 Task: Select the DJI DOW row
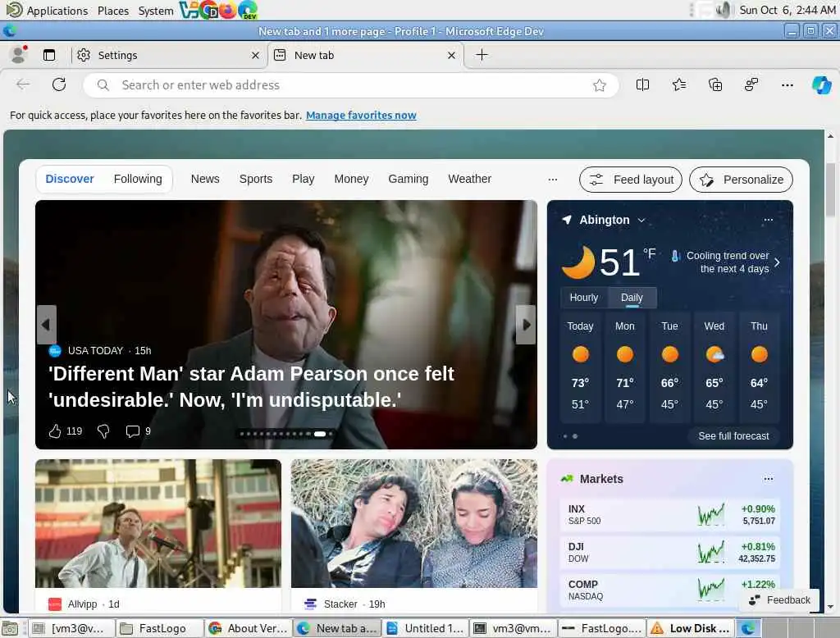click(x=669, y=552)
